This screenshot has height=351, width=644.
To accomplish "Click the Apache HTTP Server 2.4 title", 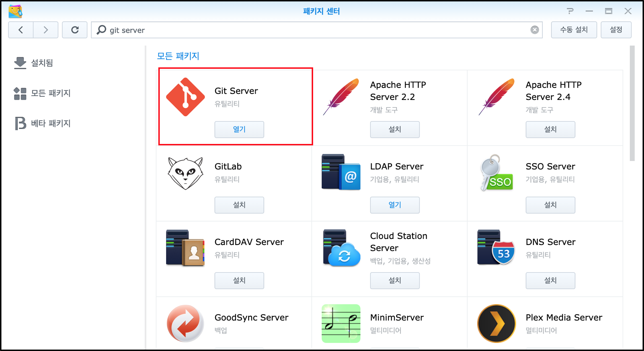I will pyautogui.click(x=553, y=91).
